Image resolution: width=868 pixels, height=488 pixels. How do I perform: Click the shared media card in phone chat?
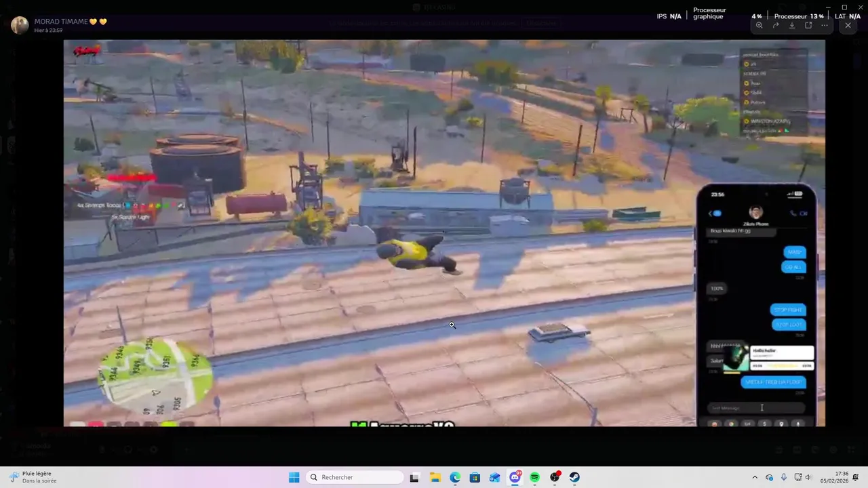click(768, 358)
